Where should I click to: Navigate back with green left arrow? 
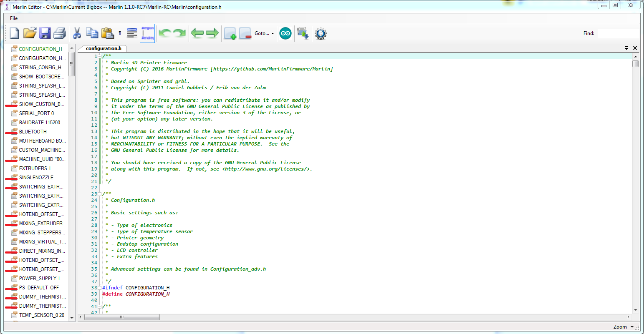click(197, 33)
